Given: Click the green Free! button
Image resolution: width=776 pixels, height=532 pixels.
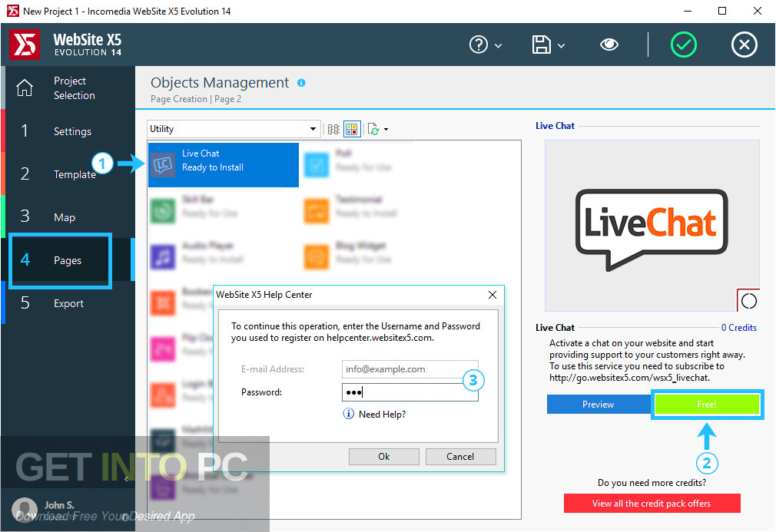Looking at the screenshot, I should pyautogui.click(x=707, y=405).
